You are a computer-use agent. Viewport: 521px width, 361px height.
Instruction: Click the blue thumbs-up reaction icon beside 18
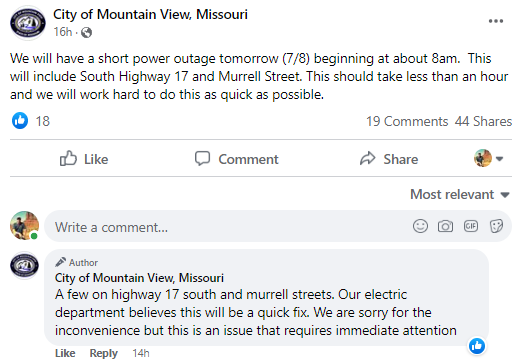pos(20,121)
